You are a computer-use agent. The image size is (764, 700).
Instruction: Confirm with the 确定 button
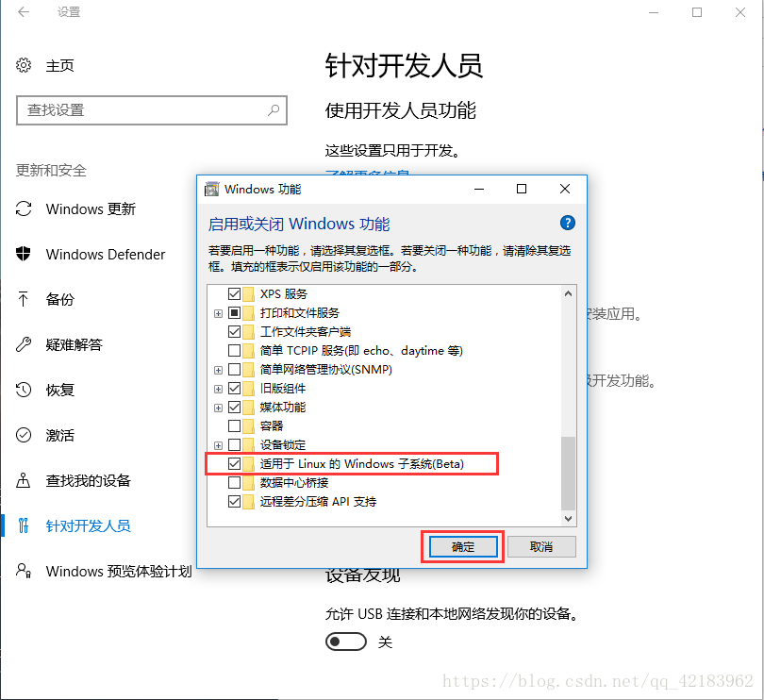click(463, 546)
